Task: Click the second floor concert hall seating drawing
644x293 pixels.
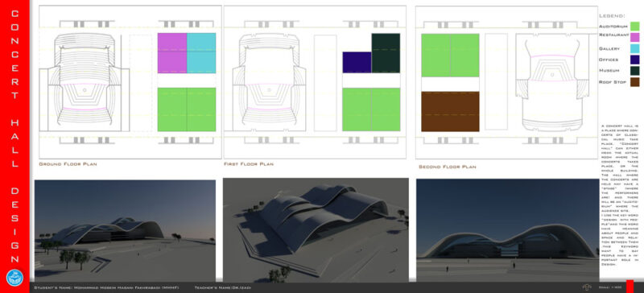Action: point(553,82)
